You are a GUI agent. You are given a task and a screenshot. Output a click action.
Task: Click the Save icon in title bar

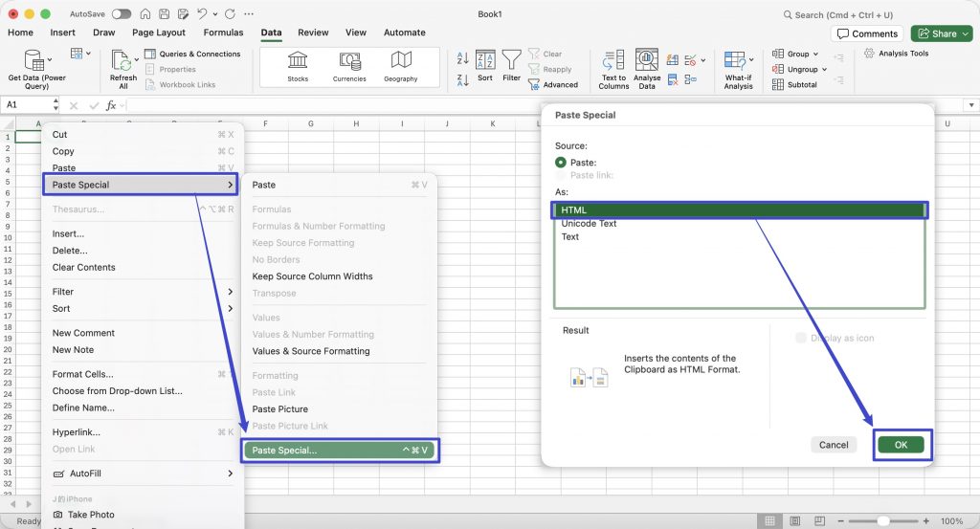(164, 13)
